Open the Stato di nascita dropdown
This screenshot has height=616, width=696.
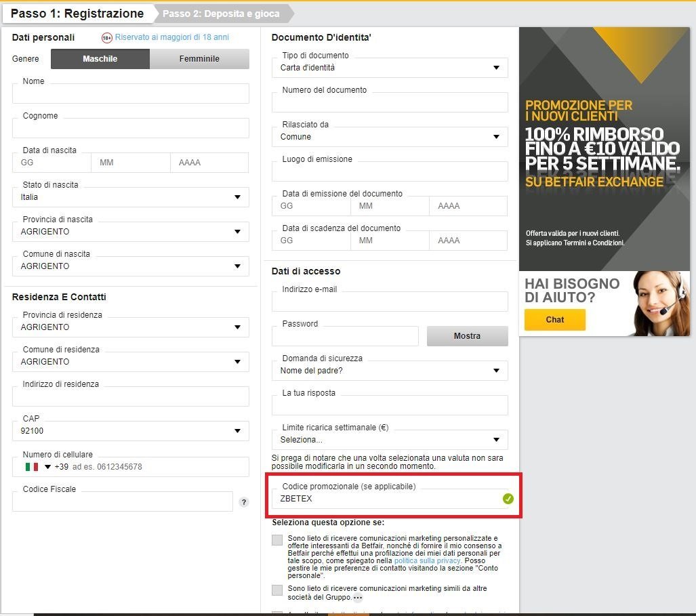[131, 197]
